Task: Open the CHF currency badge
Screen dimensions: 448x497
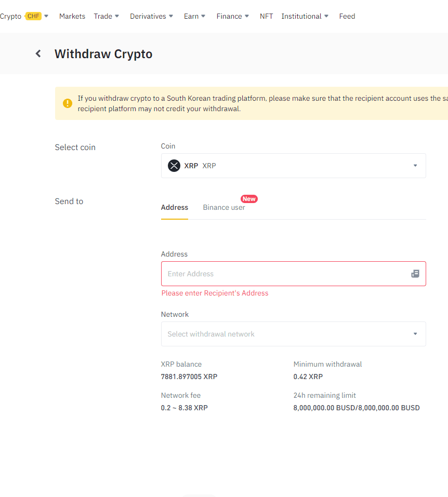Action: 33,16
